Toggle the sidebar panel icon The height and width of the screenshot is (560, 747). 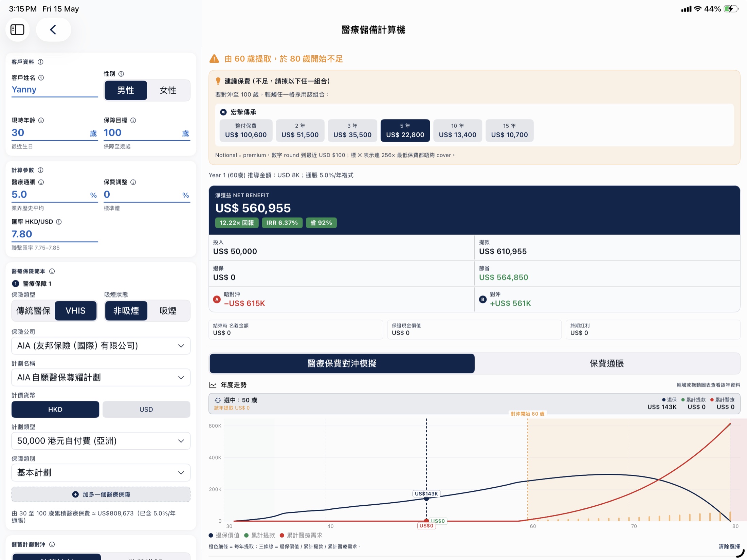coord(17,30)
